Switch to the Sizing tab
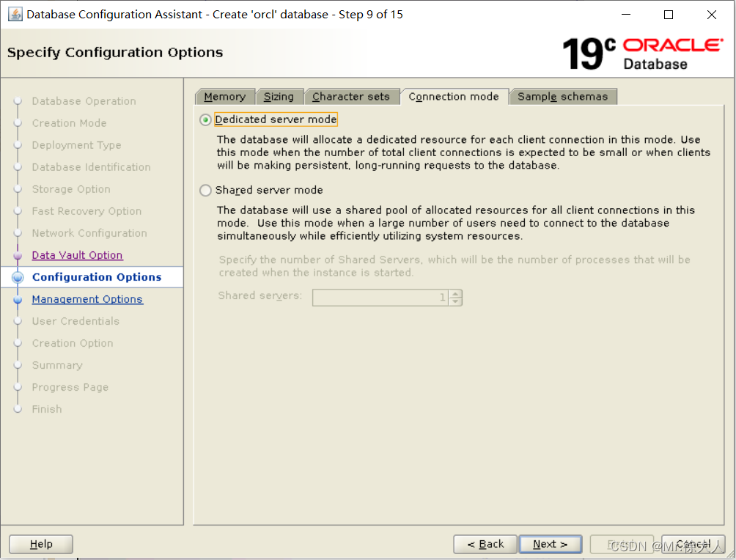 pos(279,96)
